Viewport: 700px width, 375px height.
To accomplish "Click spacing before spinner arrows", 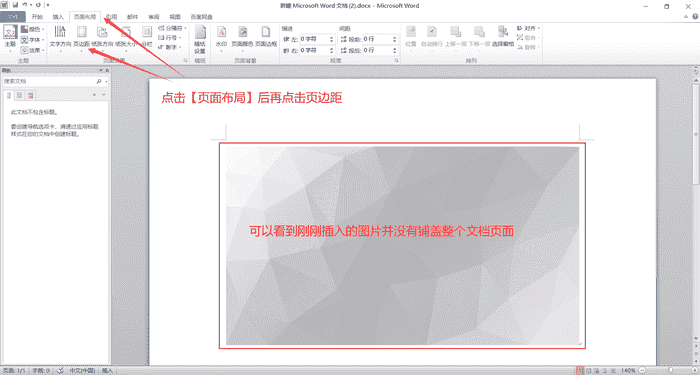I will (395, 39).
